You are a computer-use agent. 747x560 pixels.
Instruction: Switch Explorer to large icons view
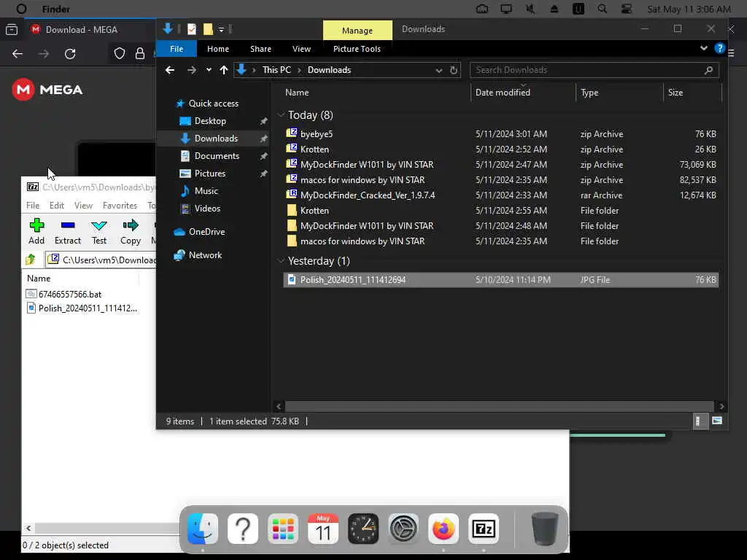[x=717, y=421]
